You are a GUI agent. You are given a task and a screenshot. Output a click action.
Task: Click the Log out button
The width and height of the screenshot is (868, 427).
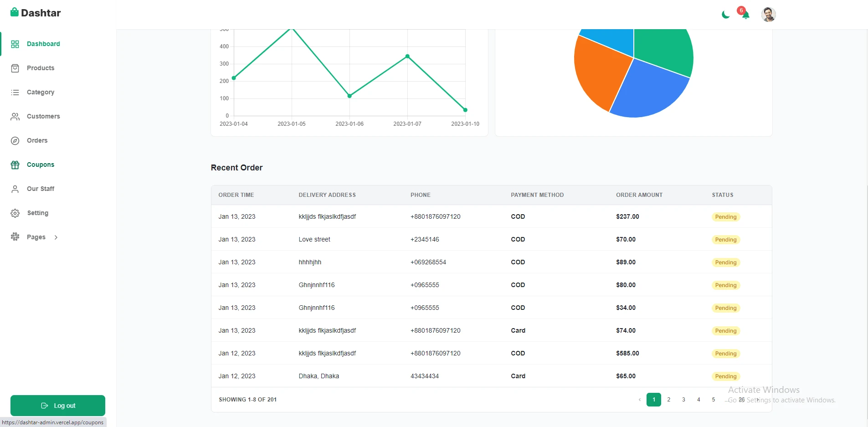coord(58,406)
